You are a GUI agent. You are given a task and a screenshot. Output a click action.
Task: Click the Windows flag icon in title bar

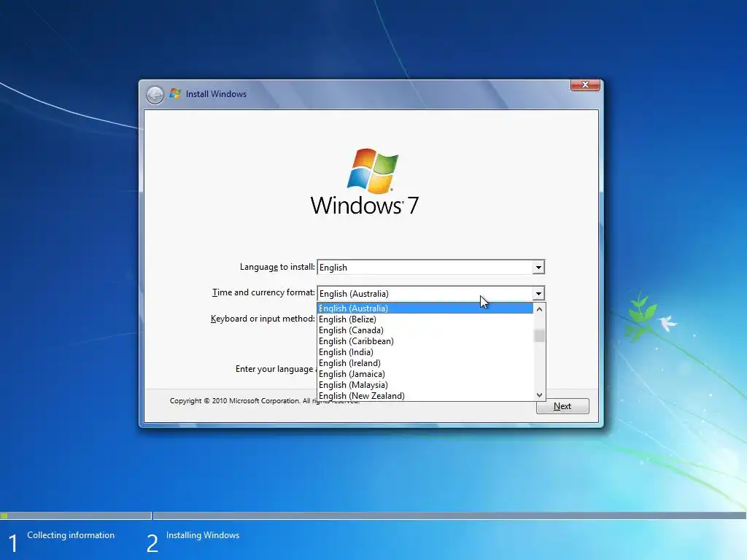[x=175, y=94]
